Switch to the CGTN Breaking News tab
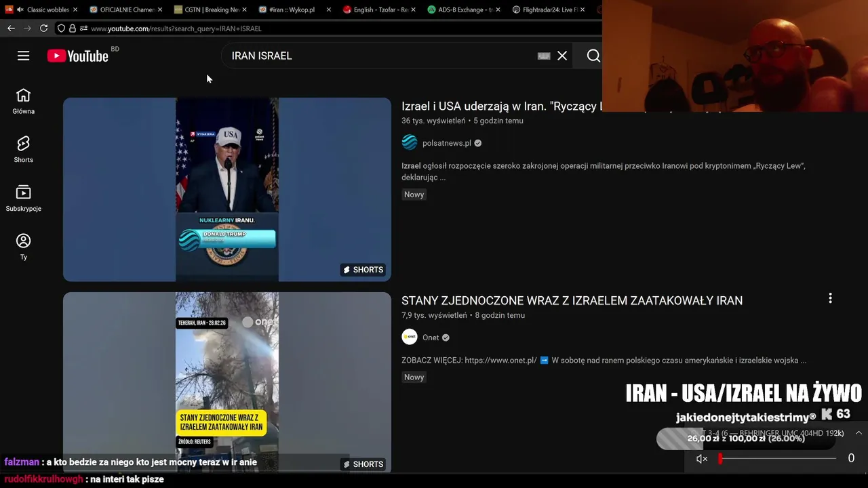Screen dimensions: 868x488 [x=212, y=9]
